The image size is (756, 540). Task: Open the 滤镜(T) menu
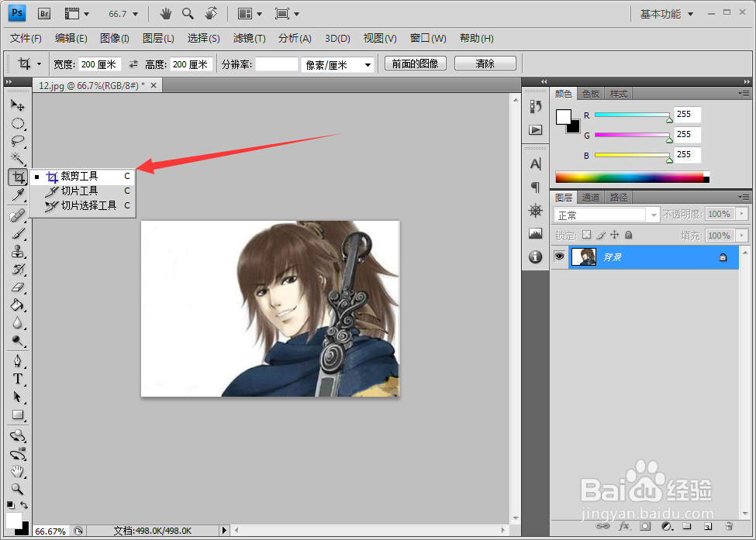click(x=249, y=38)
